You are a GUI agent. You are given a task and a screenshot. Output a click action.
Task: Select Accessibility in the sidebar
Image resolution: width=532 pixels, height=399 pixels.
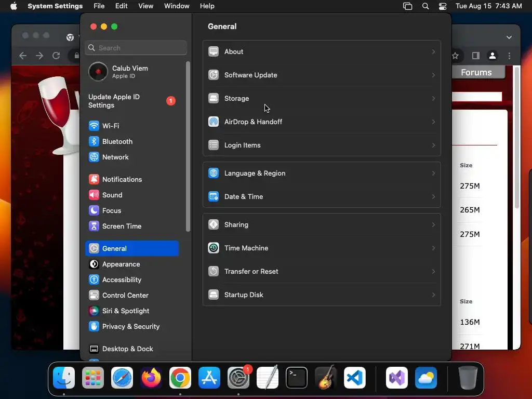coord(132,280)
